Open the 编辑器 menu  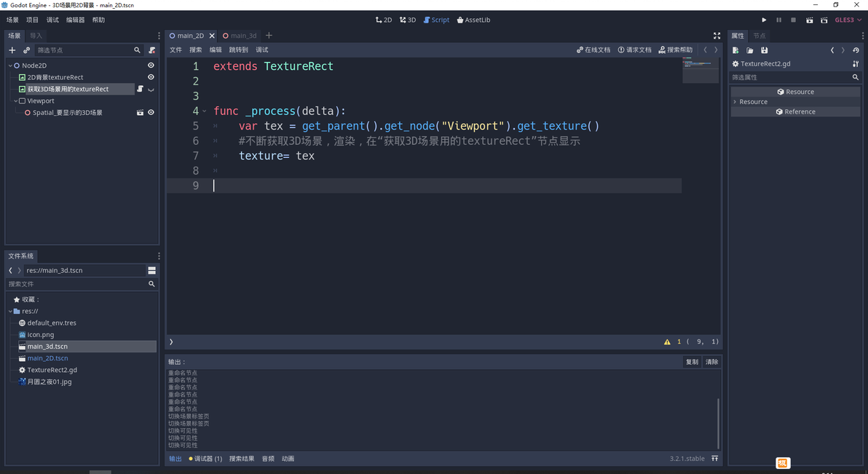pyautogui.click(x=75, y=20)
